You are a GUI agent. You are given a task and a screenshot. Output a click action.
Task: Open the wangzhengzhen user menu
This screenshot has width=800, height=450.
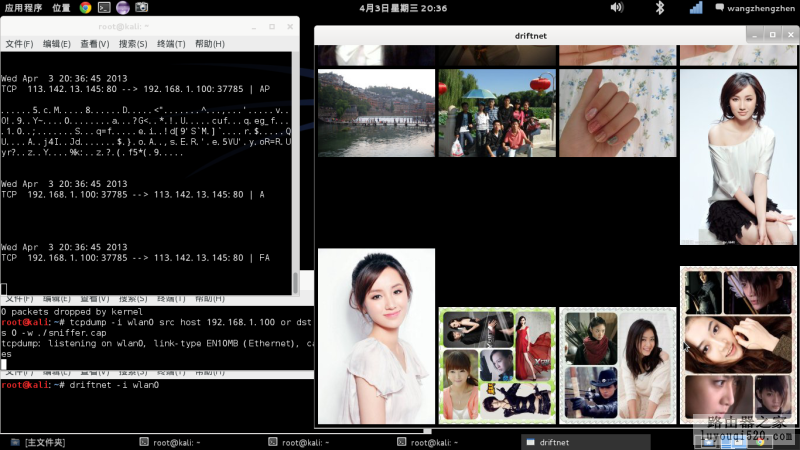755,8
